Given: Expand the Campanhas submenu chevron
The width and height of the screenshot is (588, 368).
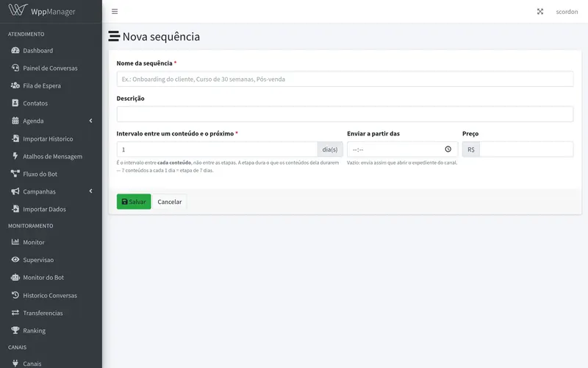Looking at the screenshot, I should tap(90, 191).
